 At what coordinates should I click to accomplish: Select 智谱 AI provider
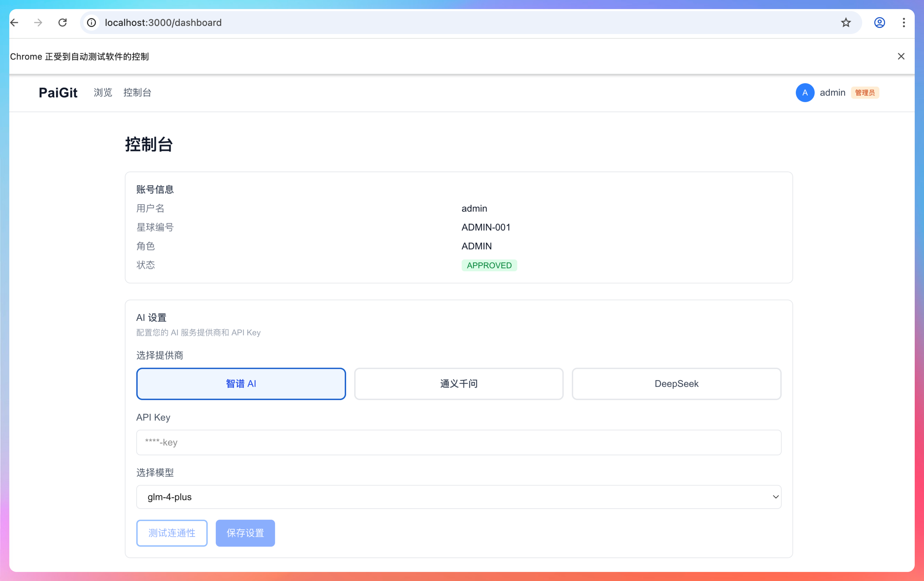coord(241,384)
